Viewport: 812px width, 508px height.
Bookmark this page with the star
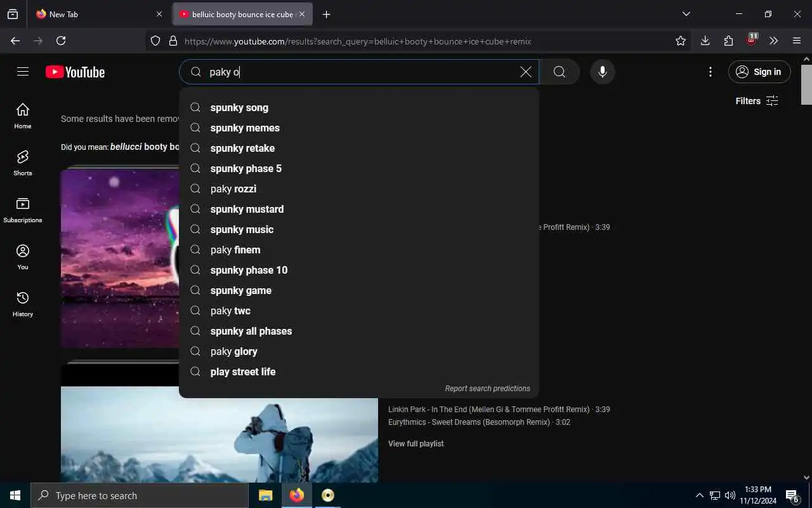coord(681,41)
